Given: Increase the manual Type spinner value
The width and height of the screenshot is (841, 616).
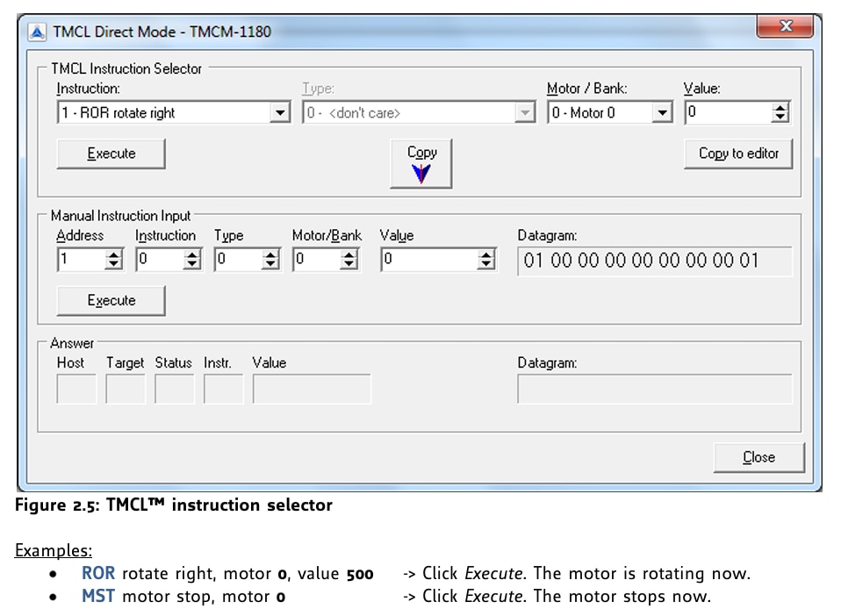Looking at the screenshot, I should 271,255.
